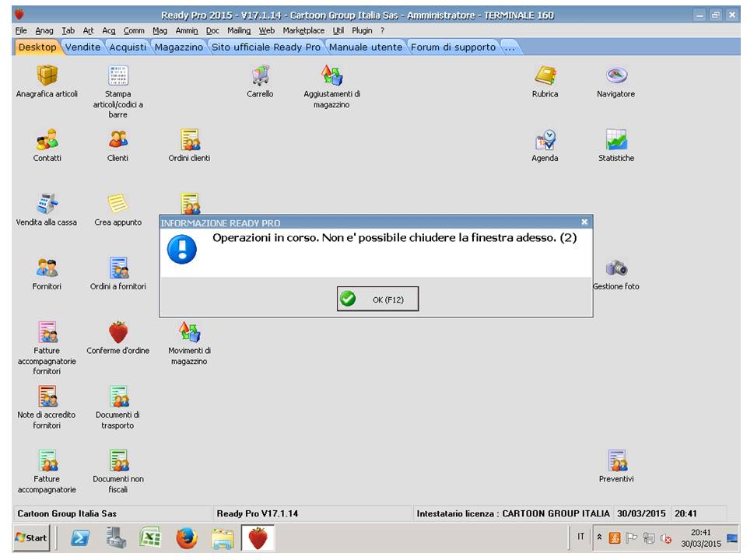
Task: Launch PowerShell from the taskbar
Action: pyautogui.click(x=80, y=538)
